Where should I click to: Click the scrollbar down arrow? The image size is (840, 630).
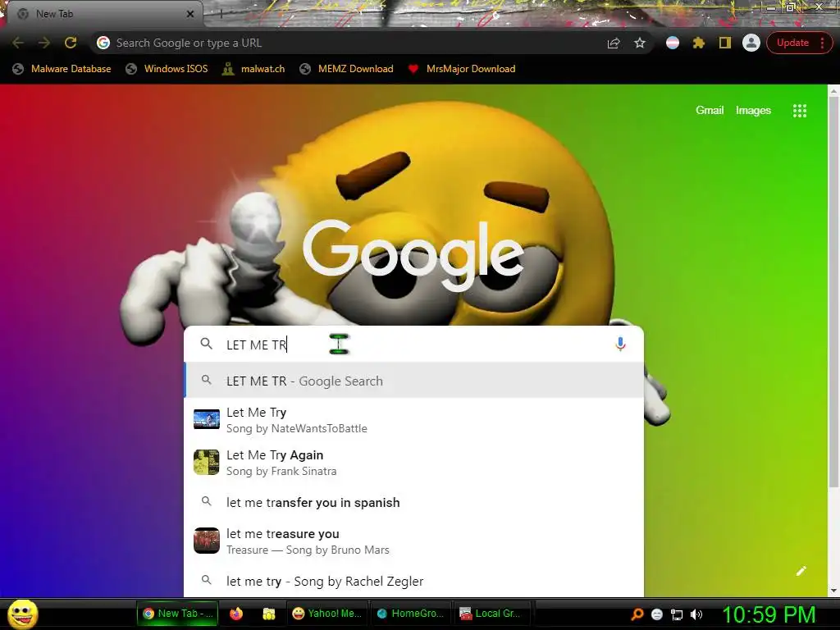833,591
